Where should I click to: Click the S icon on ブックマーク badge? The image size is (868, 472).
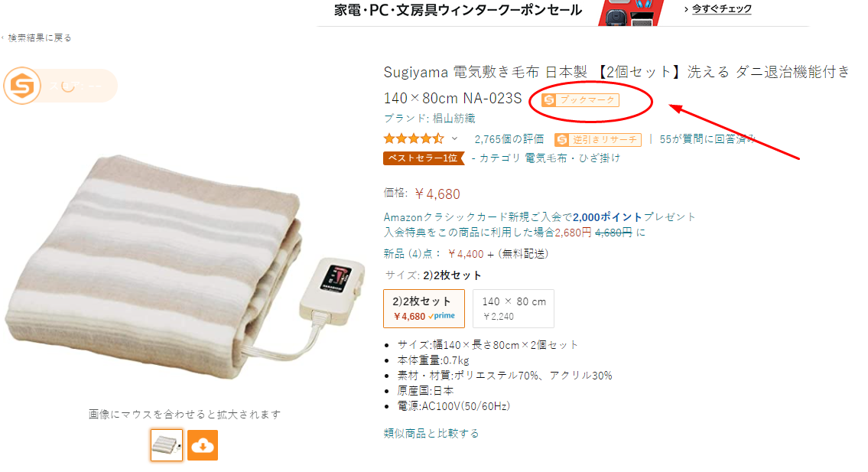548,100
